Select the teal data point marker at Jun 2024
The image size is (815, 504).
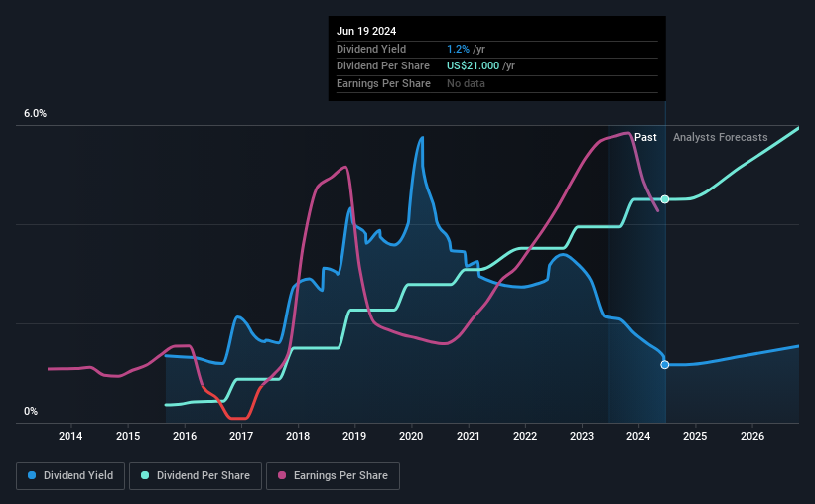pos(665,199)
